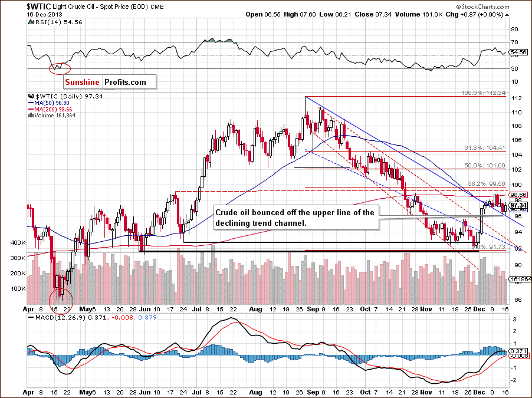Click the 200K volume axis label
Viewport: 532px width, 398px height.
point(18,273)
